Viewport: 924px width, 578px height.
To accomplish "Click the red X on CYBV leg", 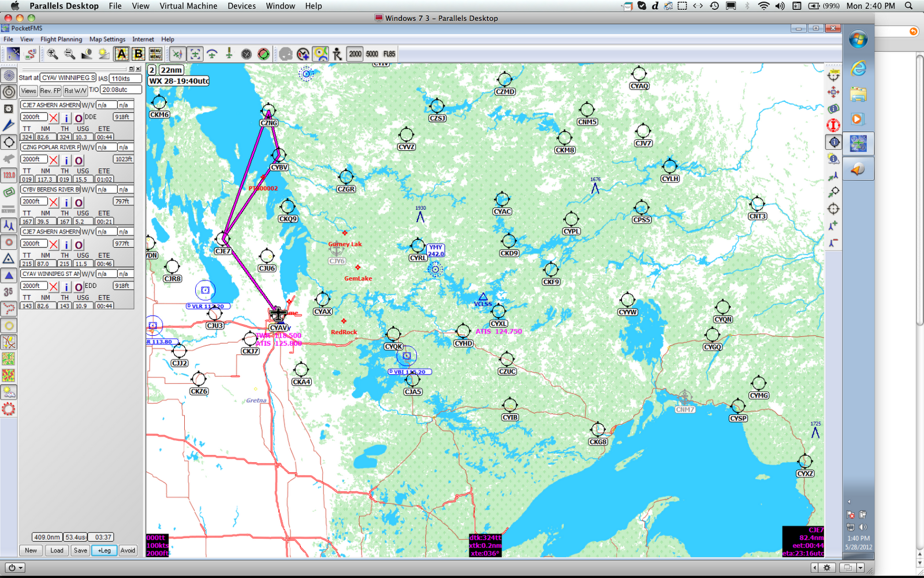I will pos(54,202).
